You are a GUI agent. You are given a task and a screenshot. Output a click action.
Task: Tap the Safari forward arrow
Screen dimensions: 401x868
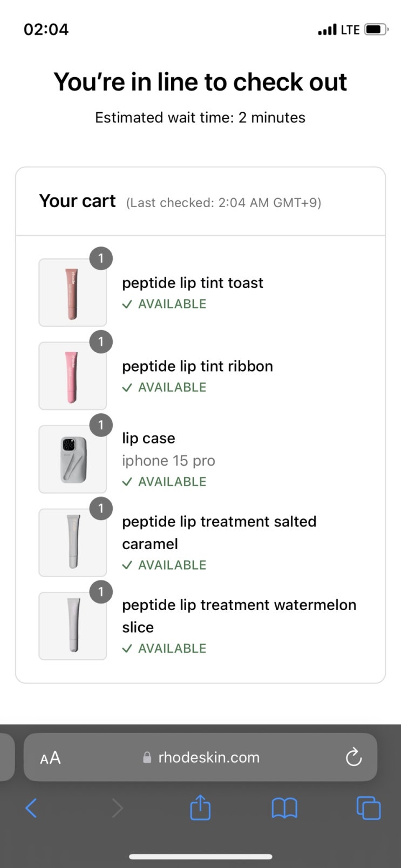pyautogui.click(x=117, y=808)
